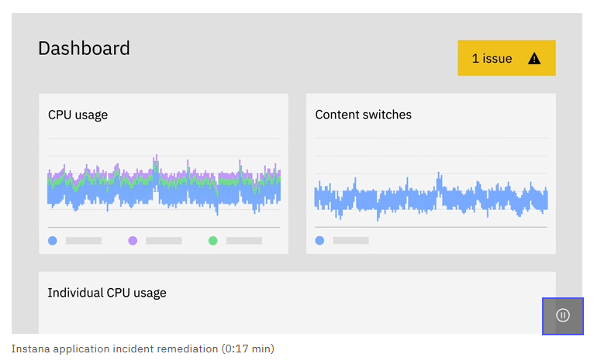The height and width of the screenshot is (364, 594).
Task: Select the purple legend dot under CPU usage
Action: 133,241
